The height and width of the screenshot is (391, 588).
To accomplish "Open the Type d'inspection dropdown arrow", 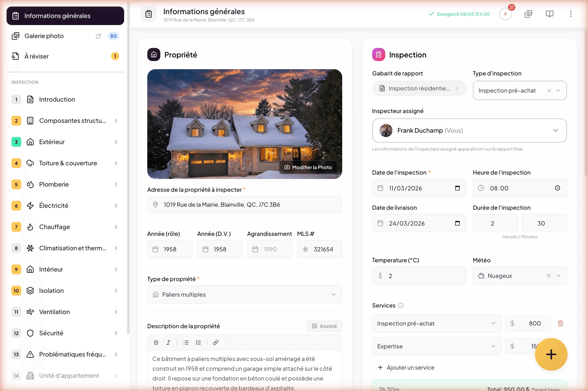I will click(558, 90).
